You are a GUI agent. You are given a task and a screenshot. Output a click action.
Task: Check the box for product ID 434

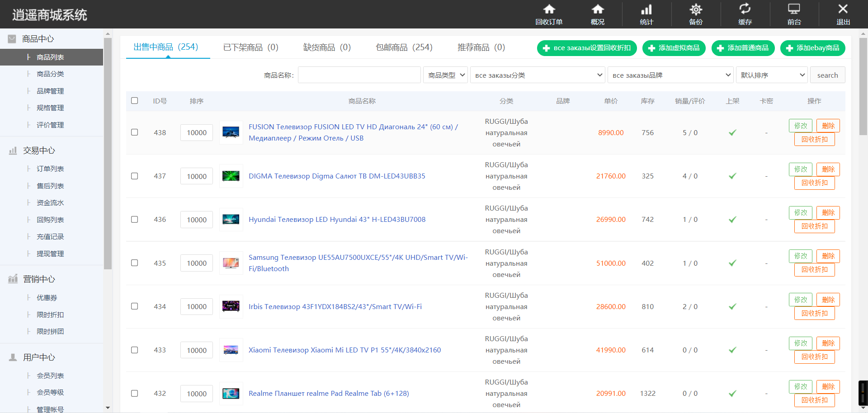click(134, 306)
